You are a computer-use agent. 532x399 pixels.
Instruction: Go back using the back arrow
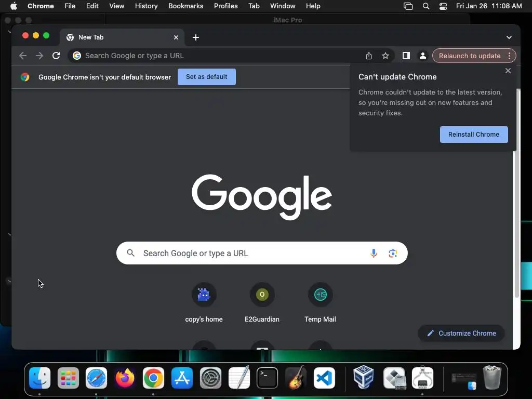[23, 56]
